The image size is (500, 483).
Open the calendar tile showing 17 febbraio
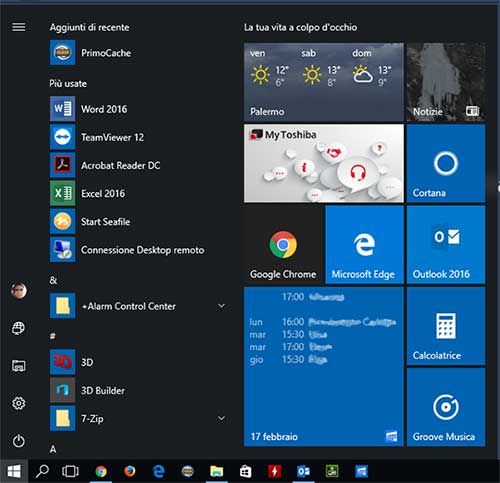pyautogui.click(x=324, y=366)
